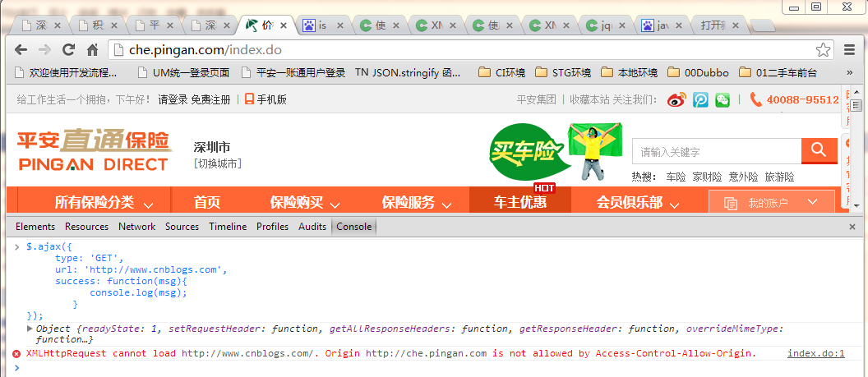The width and height of the screenshot is (868, 377).
Task: Open 车主优惠 navigation item
Action: click(x=520, y=202)
